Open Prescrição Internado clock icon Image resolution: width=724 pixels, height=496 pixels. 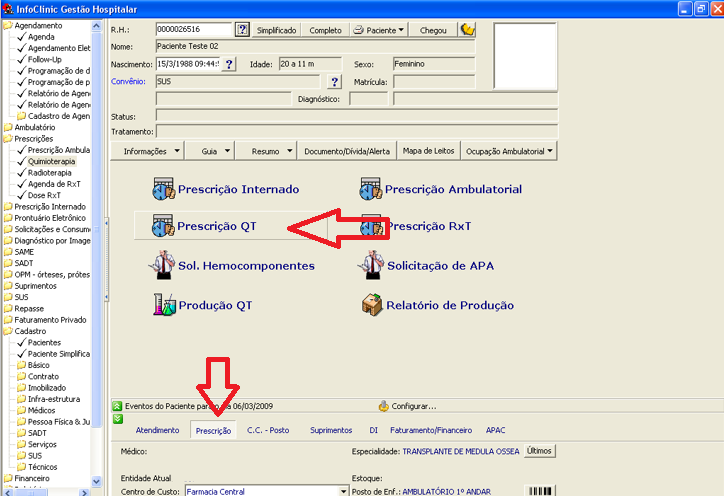163,189
